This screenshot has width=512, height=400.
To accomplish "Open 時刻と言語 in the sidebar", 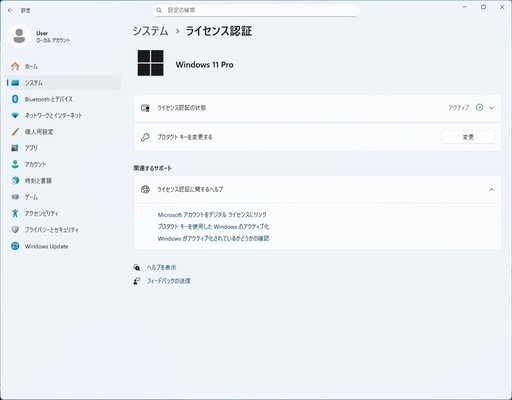I will point(64,181).
